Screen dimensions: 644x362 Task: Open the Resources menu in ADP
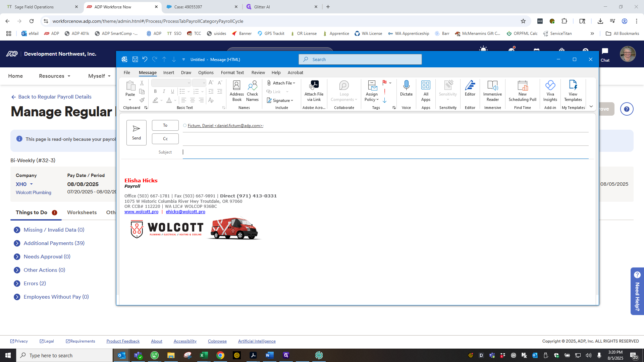point(55,76)
